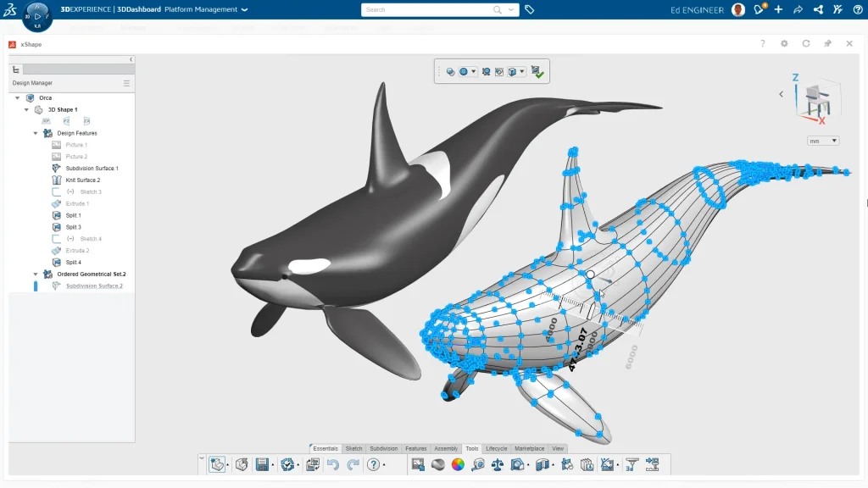Click the compass icon at top left
The height and width of the screenshot is (488, 868).
pyautogui.click(x=36, y=15)
